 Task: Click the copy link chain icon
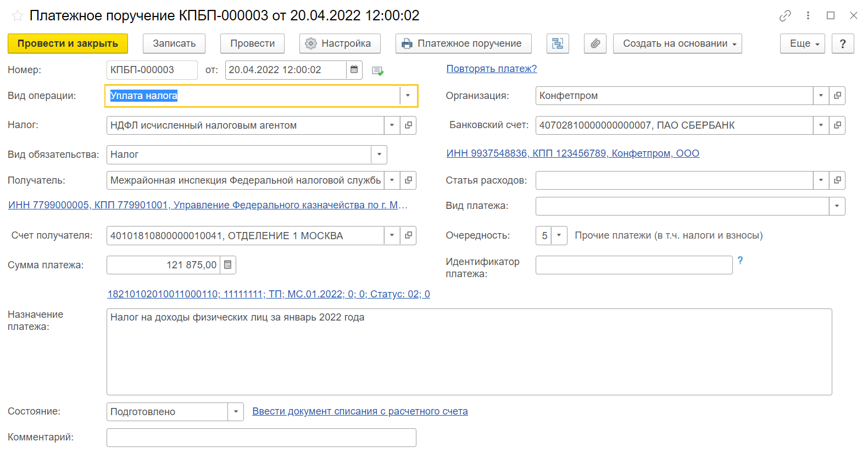click(785, 16)
